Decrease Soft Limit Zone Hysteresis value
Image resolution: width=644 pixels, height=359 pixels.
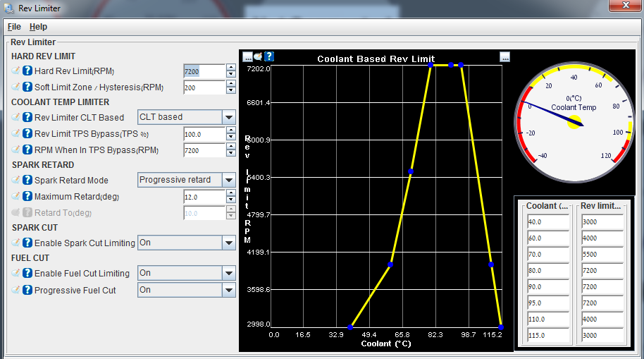[x=231, y=90]
